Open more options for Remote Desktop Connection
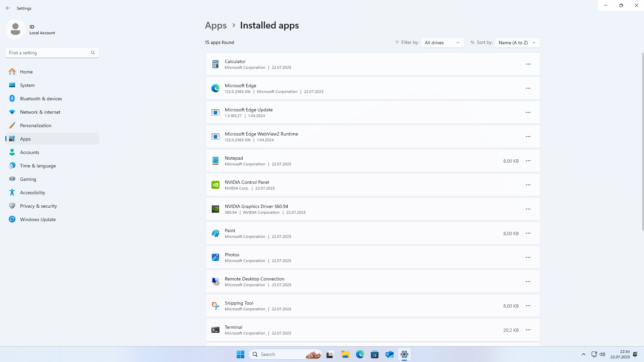The height and width of the screenshot is (362, 644). point(528,281)
